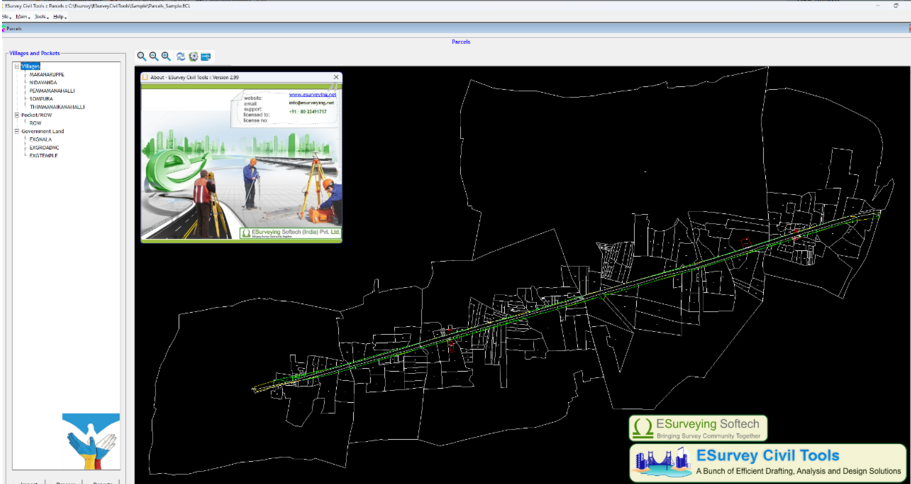The width and height of the screenshot is (911, 484).
Task: Collapse the Government Land tree node
Action: click(16, 131)
